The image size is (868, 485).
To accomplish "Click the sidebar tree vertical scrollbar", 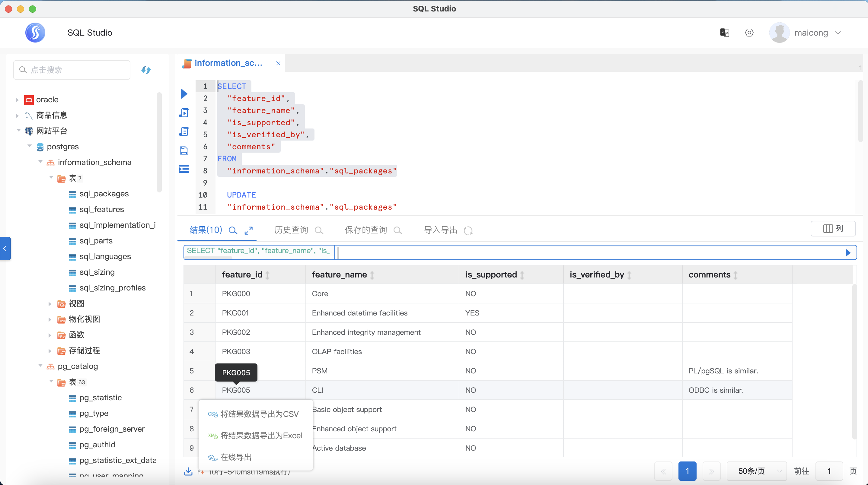I will tap(159, 142).
